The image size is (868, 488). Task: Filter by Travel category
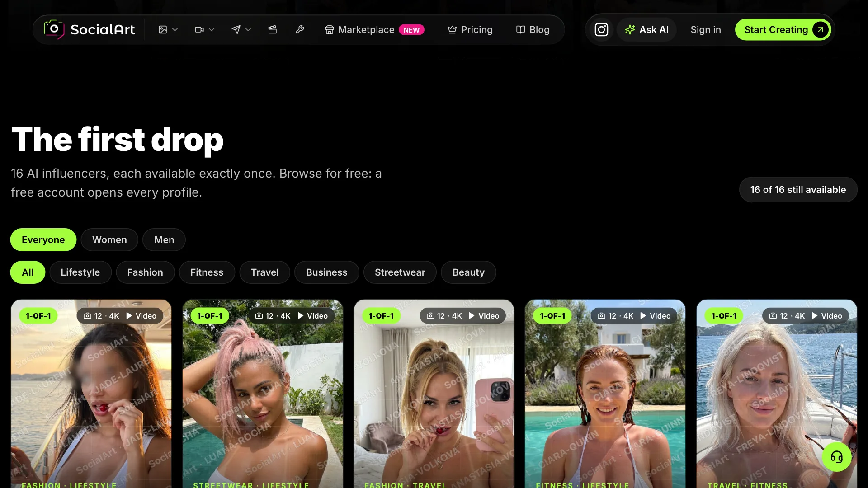(x=264, y=272)
